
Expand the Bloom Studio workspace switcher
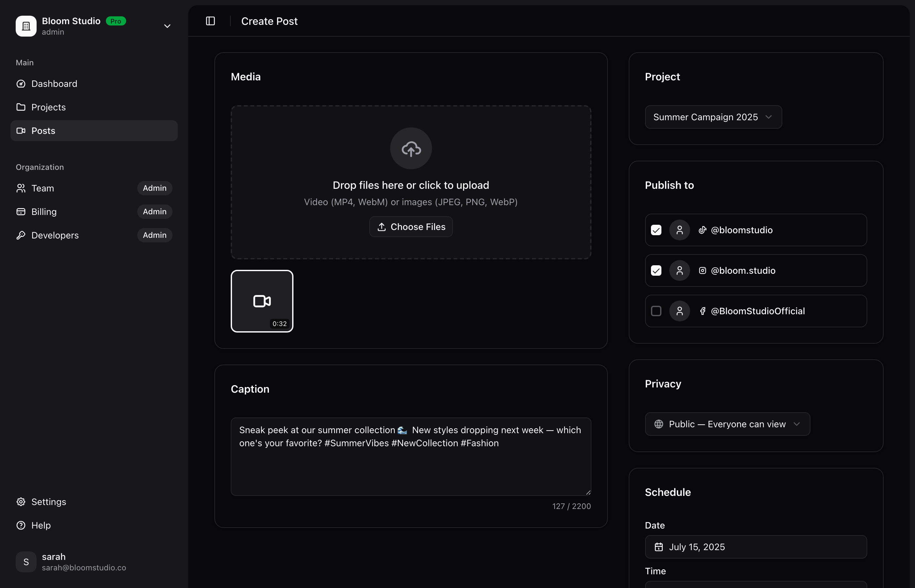coord(167,26)
